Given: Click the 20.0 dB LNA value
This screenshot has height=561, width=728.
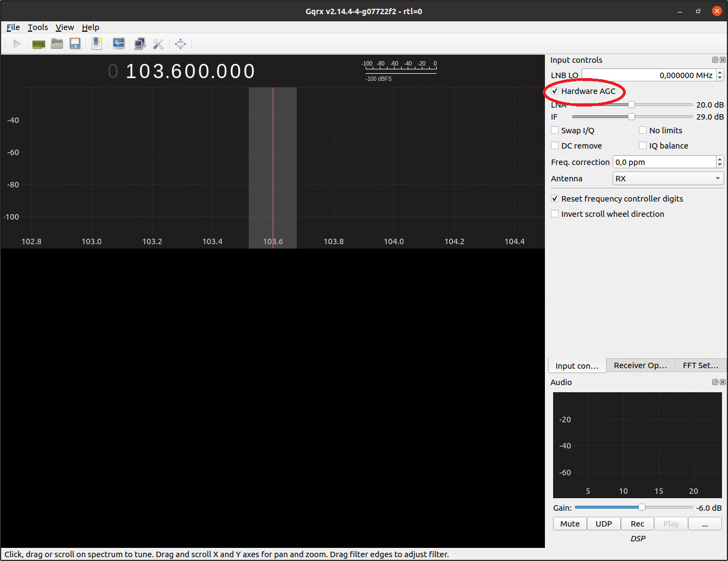Looking at the screenshot, I should pyautogui.click(x=709, y=105).
